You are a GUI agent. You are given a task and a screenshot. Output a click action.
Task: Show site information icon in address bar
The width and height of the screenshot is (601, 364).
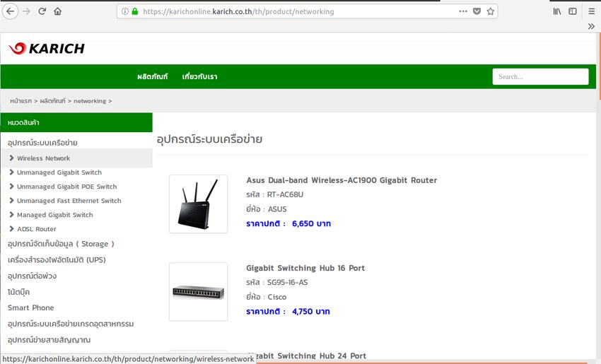(125, 11)
